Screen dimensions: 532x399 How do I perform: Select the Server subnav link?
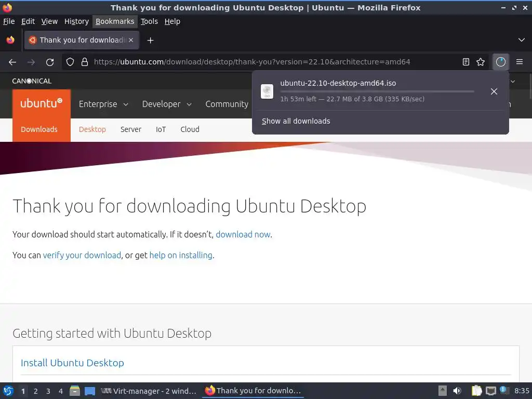(x=130, y=129)
